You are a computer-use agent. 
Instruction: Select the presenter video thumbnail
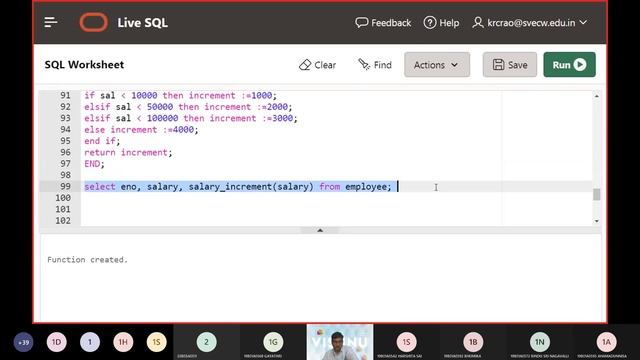point(340,342)
